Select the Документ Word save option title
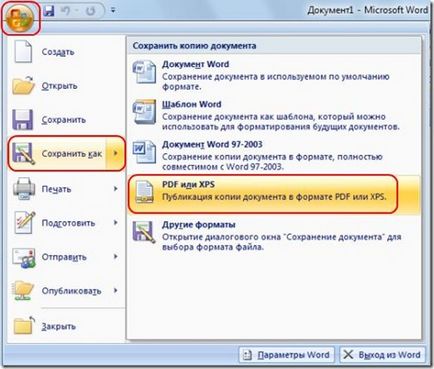Screen dimensions: 434x369 [195, 64]
